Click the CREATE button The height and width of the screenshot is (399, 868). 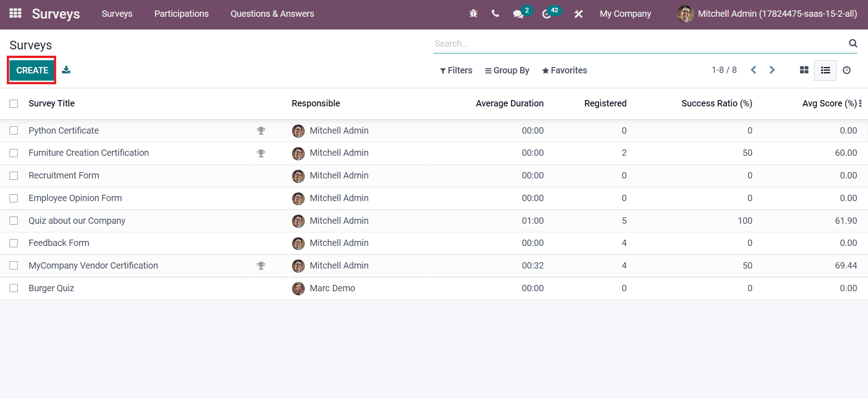coord(32,70)
